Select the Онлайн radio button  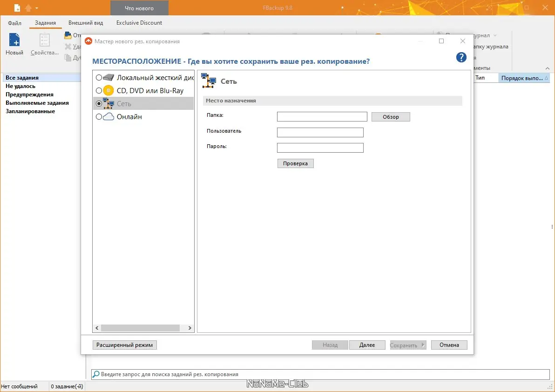click(x=99, y=117)
